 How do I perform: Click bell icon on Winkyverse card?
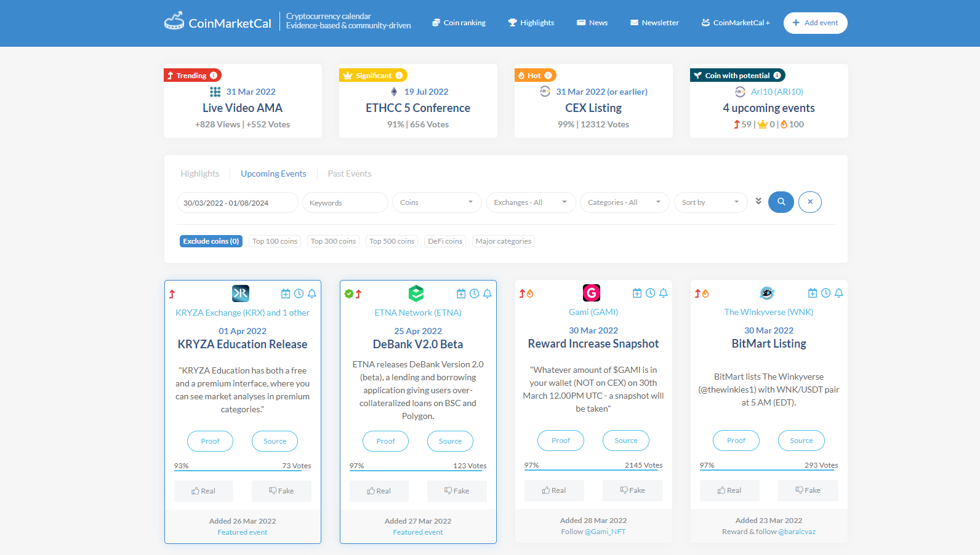coord(839,293)
